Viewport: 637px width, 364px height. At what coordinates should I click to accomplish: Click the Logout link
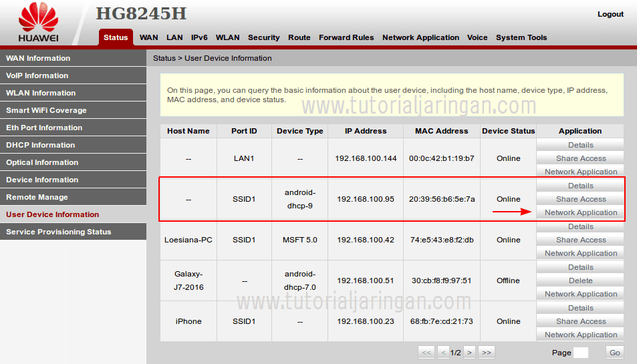click(610, 14)
